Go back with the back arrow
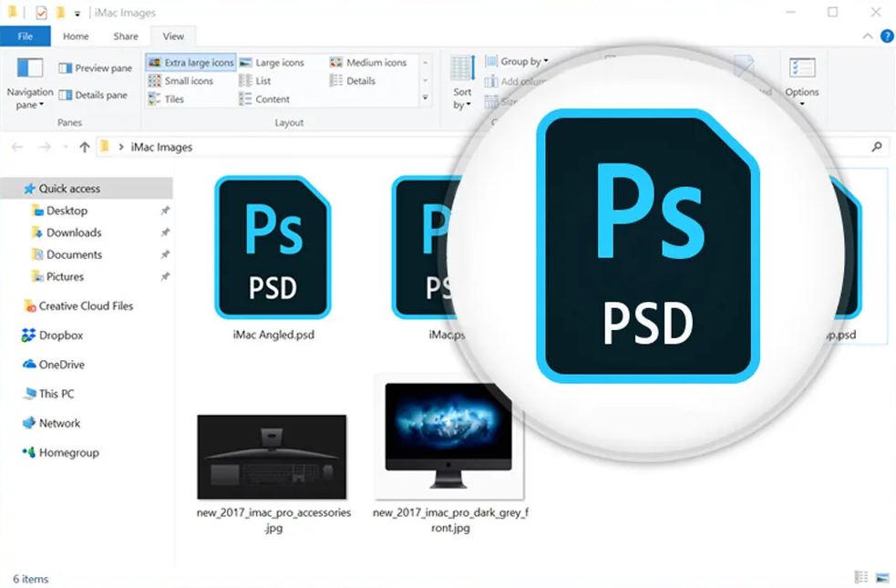The image size is (896, 588). coord(17,147)
